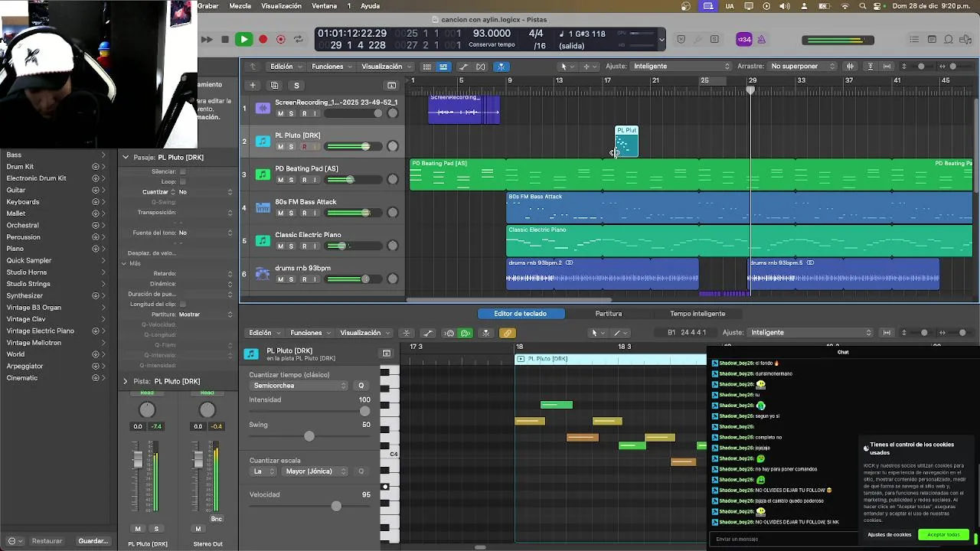Switch to the Tempo inteligente tab
Viewport: 980px width, 551px height.
[697, 314]
